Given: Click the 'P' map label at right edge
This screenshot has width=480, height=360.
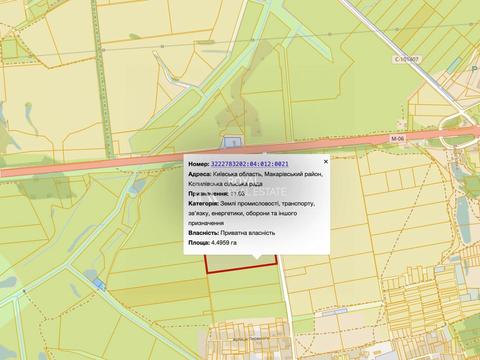Looking at the screenshot, I should tap(475, 68).
